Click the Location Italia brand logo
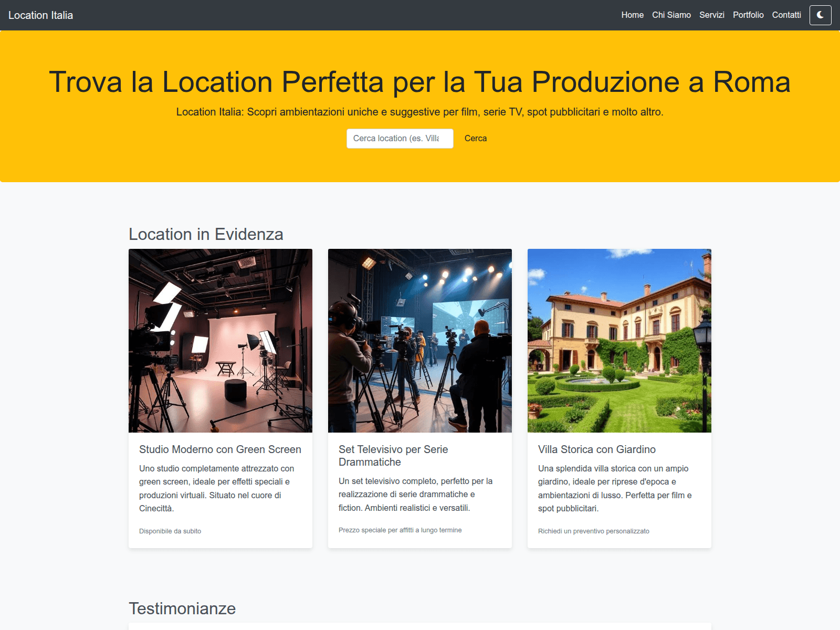This screenshot has width=840, height=630. [40, 15]
